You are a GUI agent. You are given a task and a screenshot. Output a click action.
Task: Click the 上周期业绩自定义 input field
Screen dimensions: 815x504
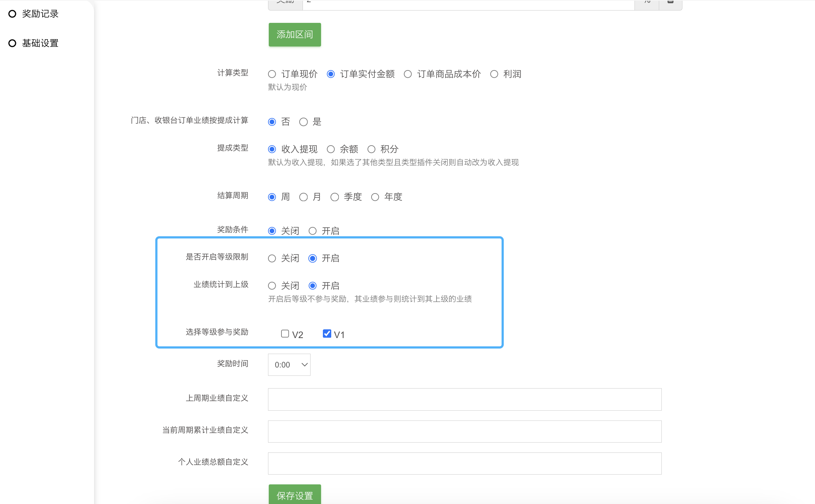point(465,399)
